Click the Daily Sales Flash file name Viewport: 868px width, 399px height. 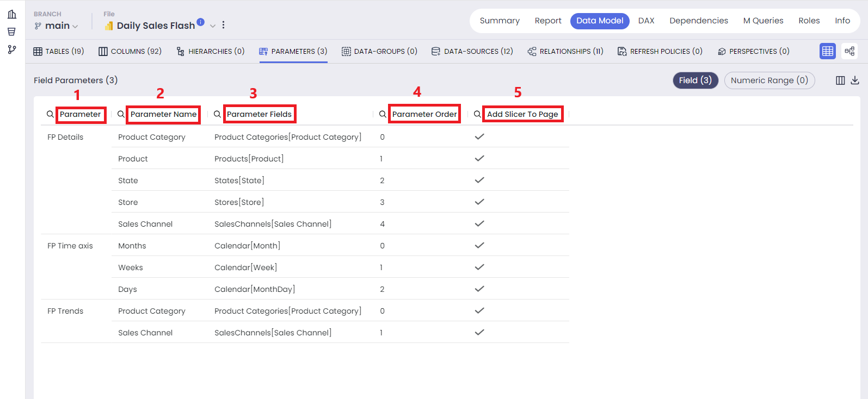pyautogui.click(x=156, y=26)
